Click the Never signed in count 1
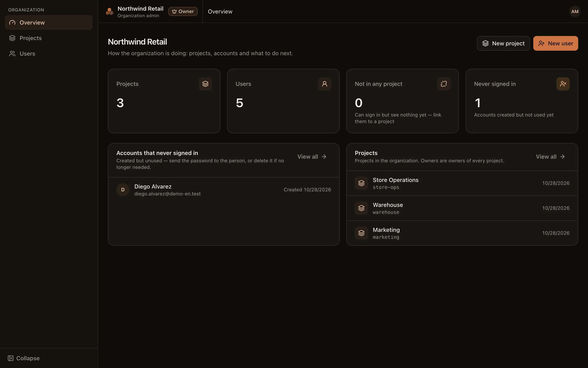The width and height of the screenshot is (588, 368). pos(478,103)
